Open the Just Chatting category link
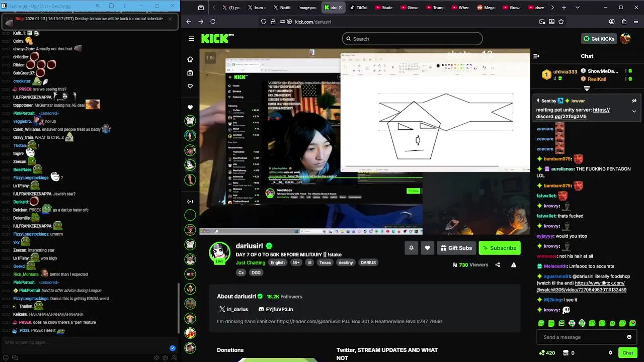The width and height of the screenshot is (644, 362). (251, 262)
